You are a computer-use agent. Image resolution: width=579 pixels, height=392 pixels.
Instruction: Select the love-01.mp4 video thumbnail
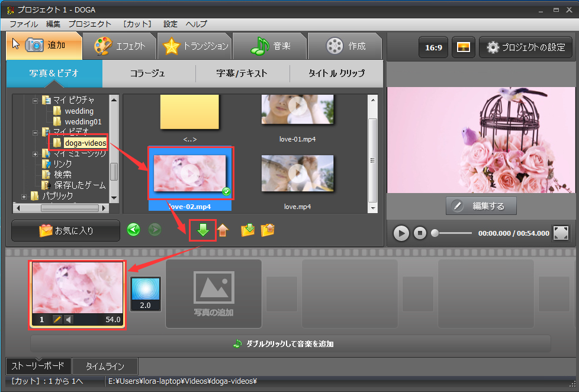pyautogui.click(x=298, y=110)
